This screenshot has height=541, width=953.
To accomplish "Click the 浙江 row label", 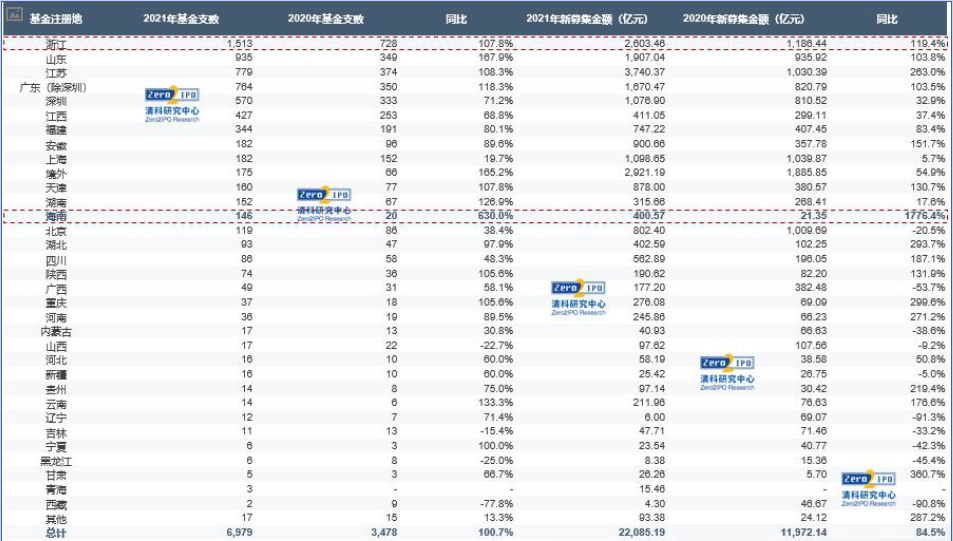I will (56, 44).
